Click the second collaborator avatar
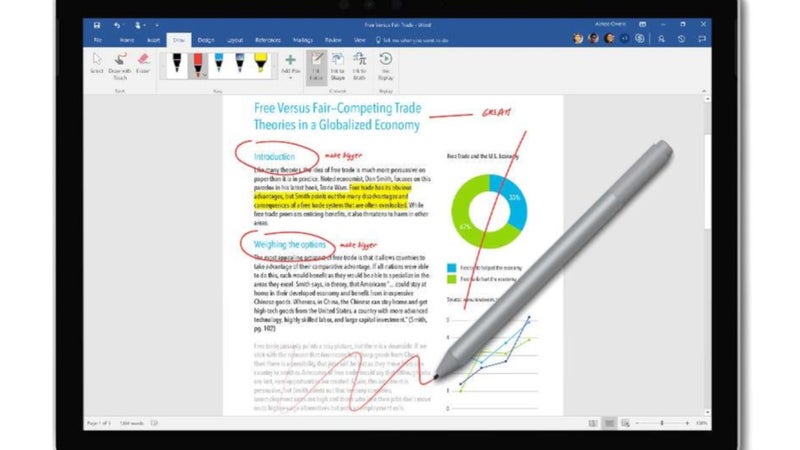 pyautogui.click(x=593, y=39)
